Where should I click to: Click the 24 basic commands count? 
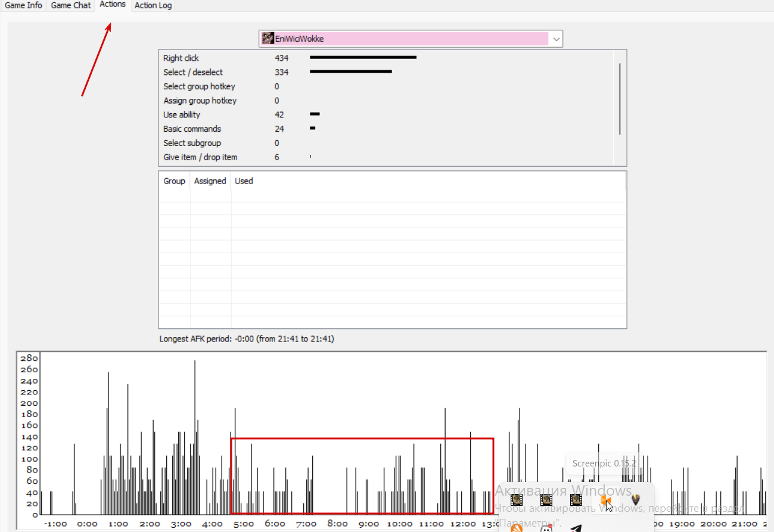[279, 129]
